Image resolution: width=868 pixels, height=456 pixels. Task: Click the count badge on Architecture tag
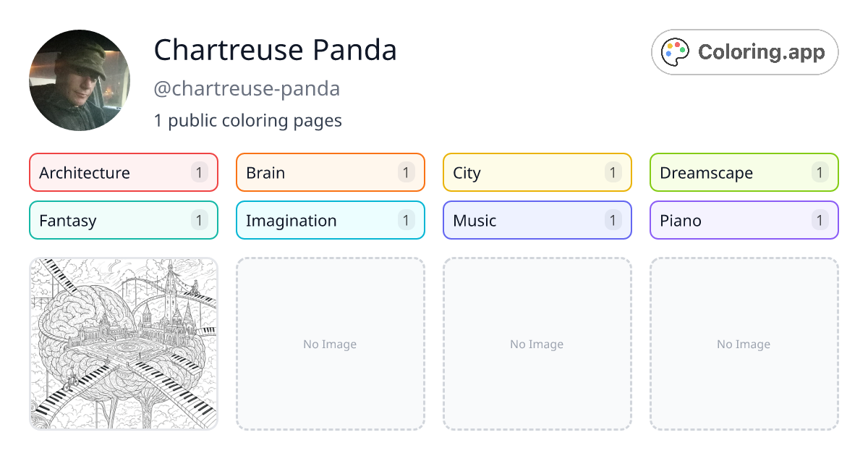point(200,172)
